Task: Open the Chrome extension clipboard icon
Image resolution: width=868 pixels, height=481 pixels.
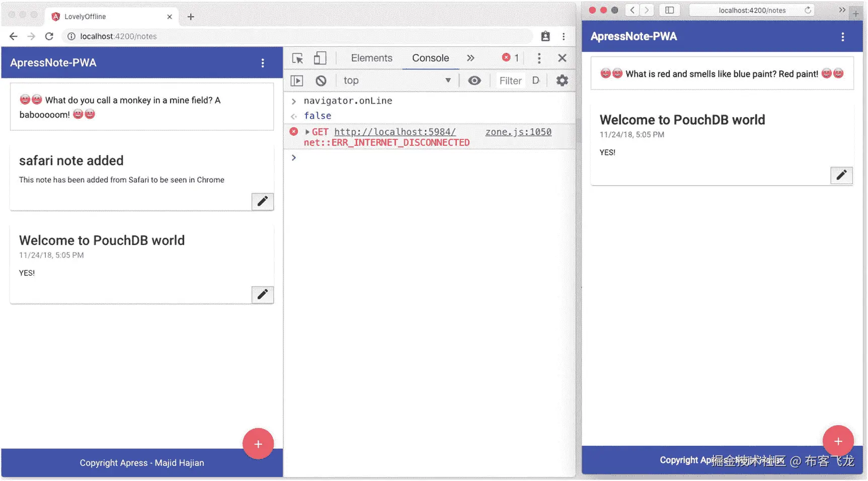Action: pyautogui.click(x=545, y=36)
